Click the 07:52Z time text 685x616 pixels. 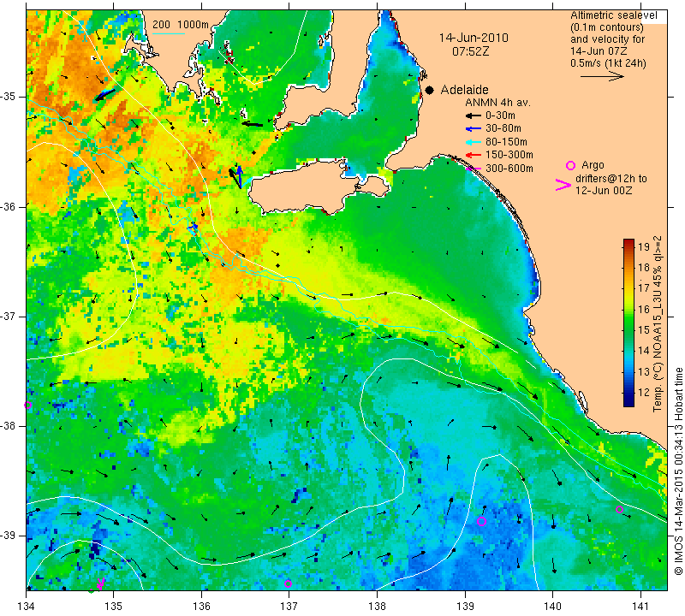click(470, 51)
